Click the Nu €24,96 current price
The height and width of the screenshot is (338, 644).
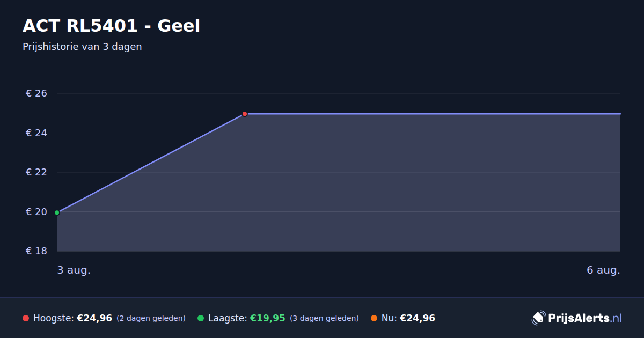(418, 318)
